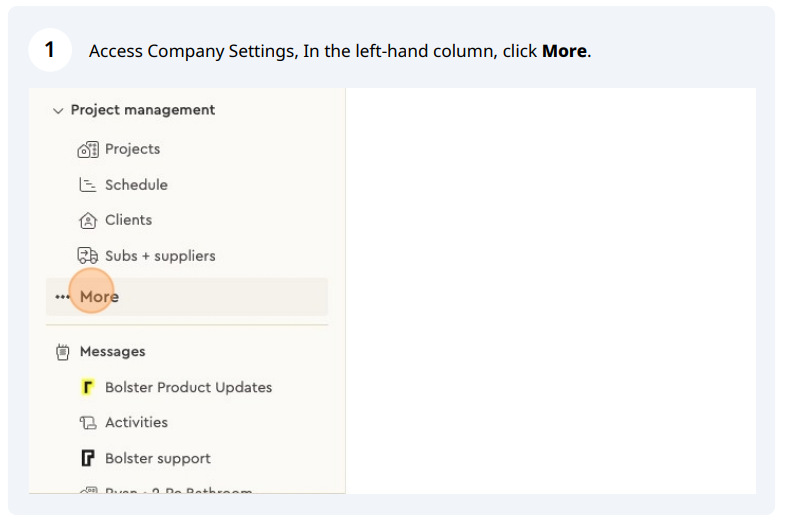
Task: Select the Clients house icon
Action: tap(87, 220)
